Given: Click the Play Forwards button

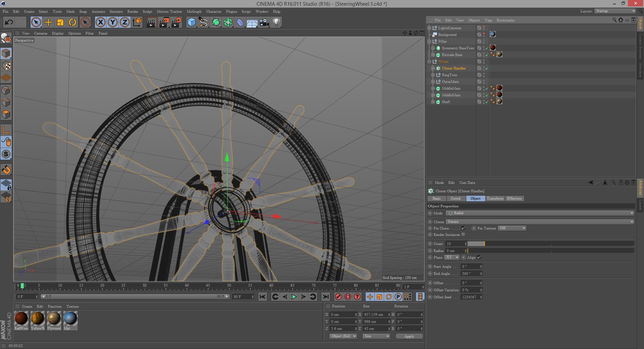Looking at the screenshot, I should 294,297.
